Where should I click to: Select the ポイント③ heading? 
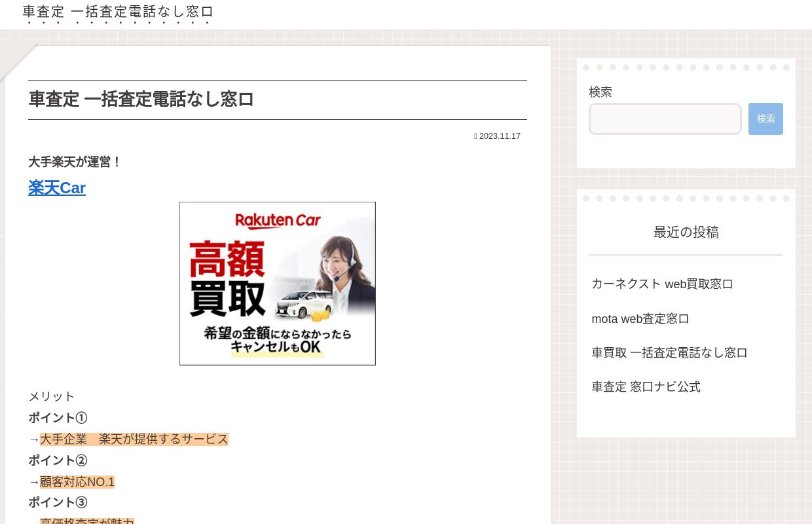point(58,502)
